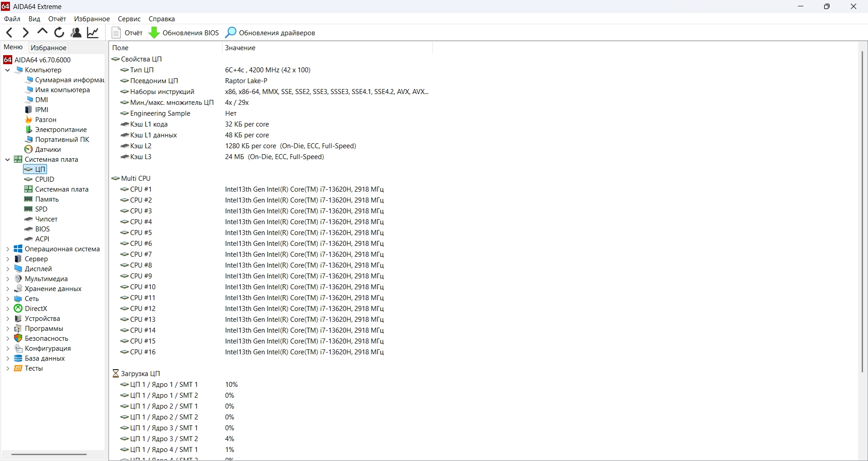
Task: Open the Вид menu
Action: pos(34,19)
